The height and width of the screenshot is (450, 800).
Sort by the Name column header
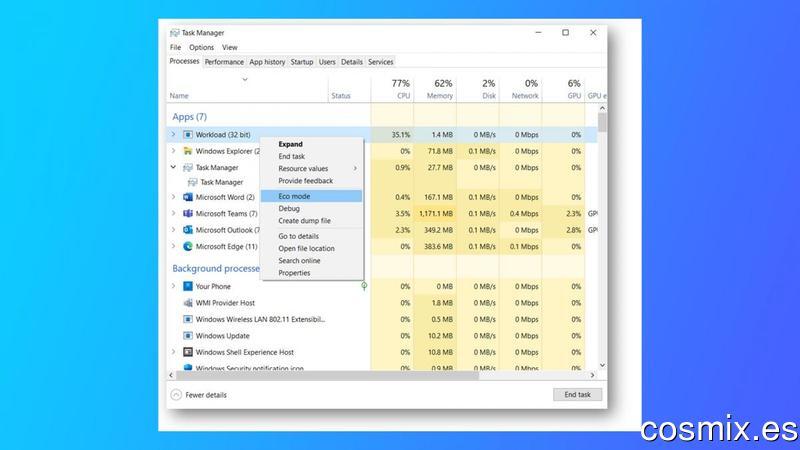point(247,89)
